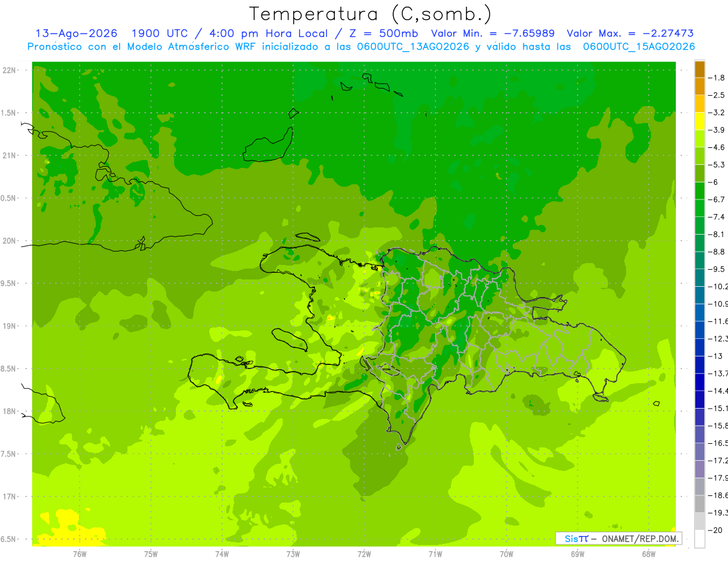Pick the gray swatch between -18.6 and -19.3
Viewport: 728px width, 562px height.
[x=699, y=504]
